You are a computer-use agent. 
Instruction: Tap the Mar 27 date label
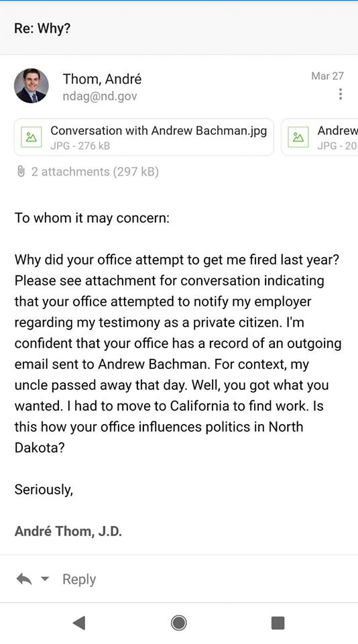click(x=327, y=76)
